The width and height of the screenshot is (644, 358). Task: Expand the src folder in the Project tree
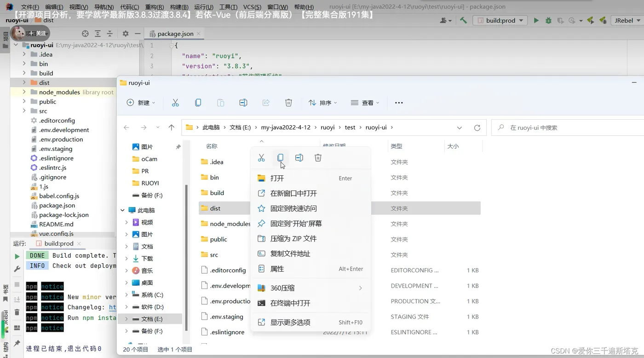[x=24, y=111]
